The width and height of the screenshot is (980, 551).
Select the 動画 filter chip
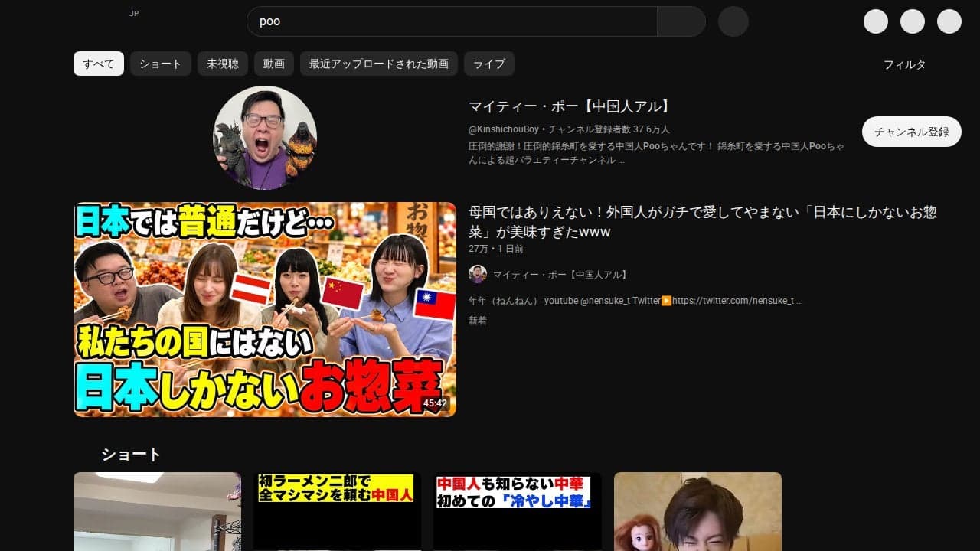274,64
